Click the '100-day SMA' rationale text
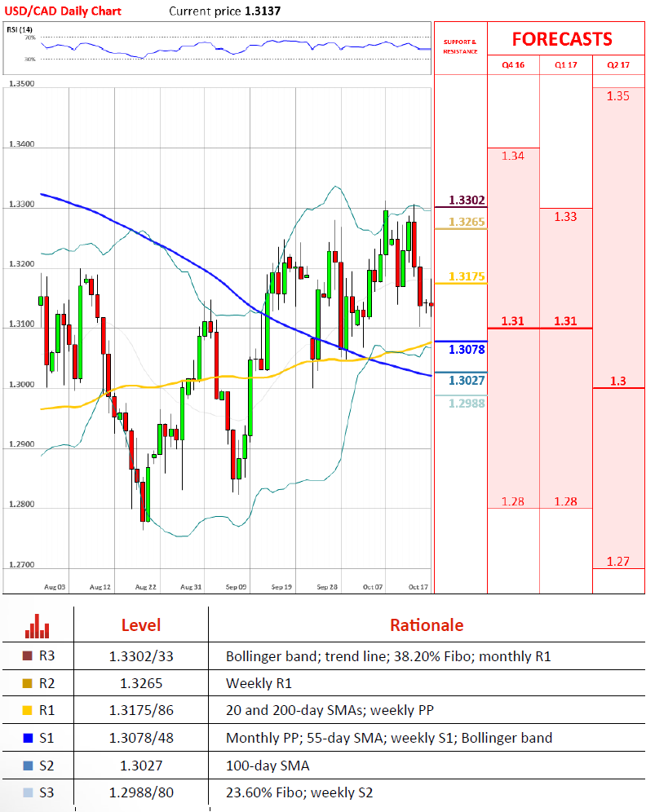This screenshot has width=655, height=812. coord(268,766)
